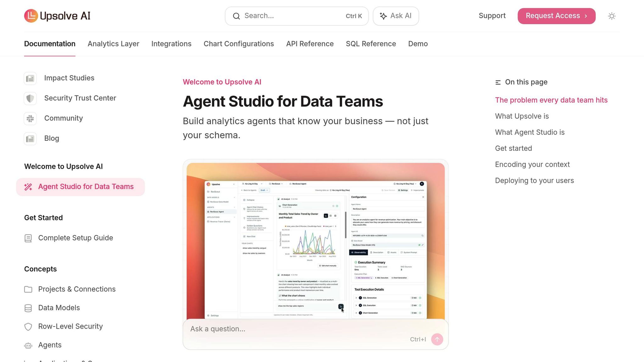The image size is (644, 362).
Task: Go to the SQL Reference tab
Action: coord(371,44)
